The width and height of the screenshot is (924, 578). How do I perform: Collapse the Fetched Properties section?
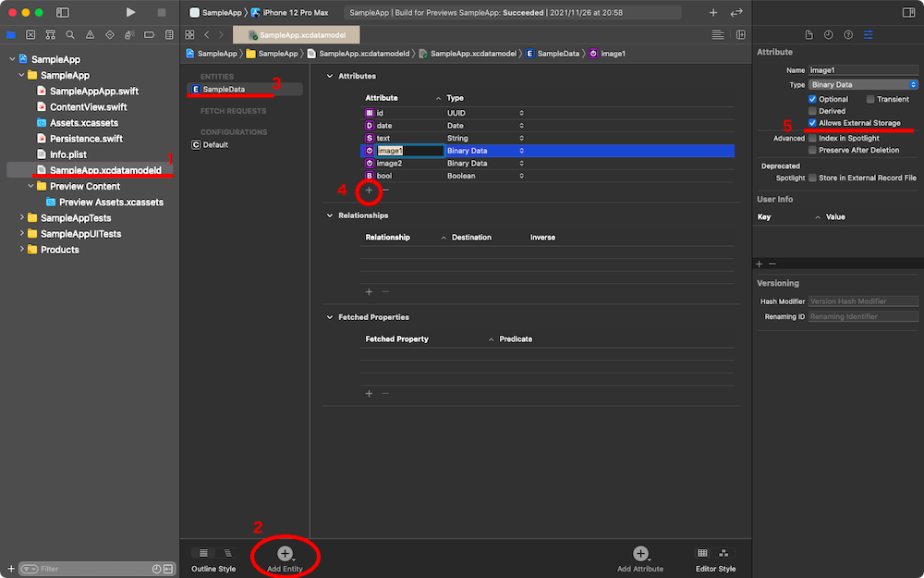(x=330, y=317)
